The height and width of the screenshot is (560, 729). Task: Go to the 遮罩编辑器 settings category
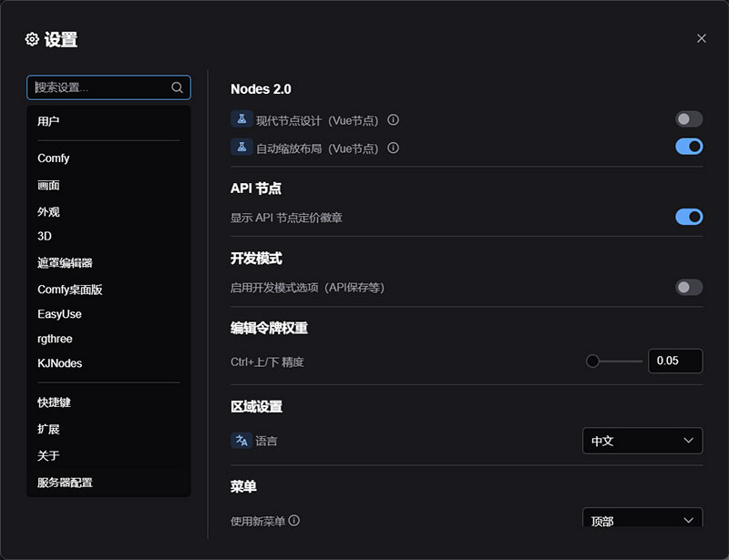(65, 263)
